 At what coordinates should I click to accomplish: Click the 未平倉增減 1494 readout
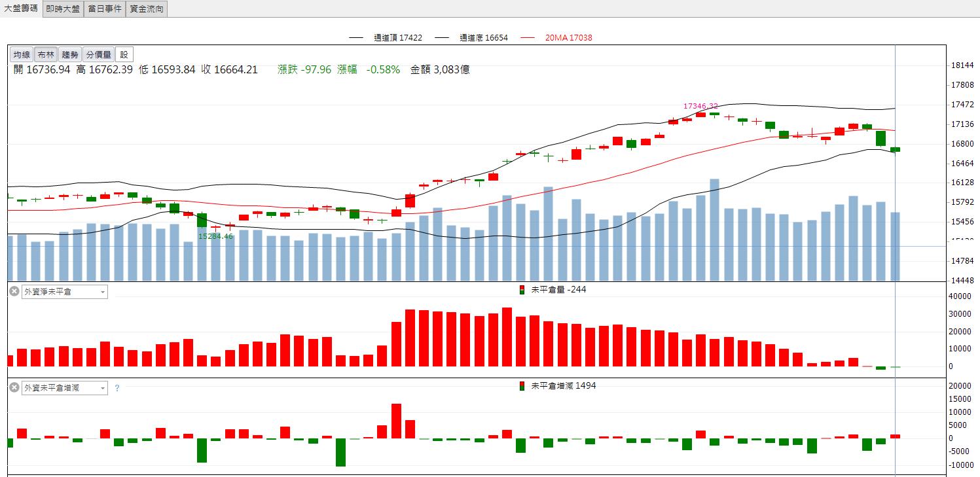point(564,386)
